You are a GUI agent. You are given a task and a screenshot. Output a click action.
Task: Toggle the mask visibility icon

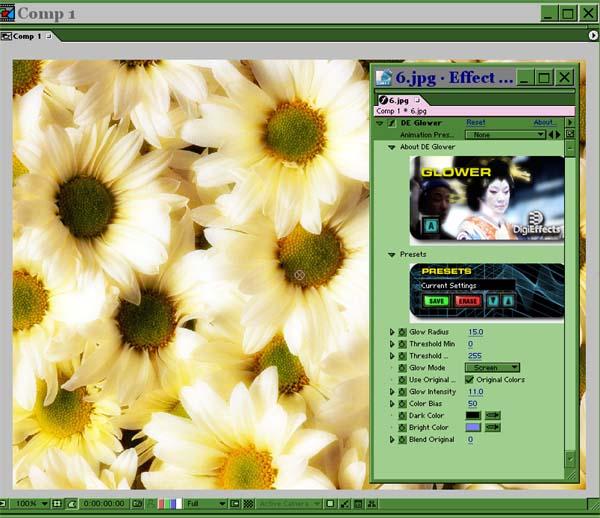click(x=72, y=503)
